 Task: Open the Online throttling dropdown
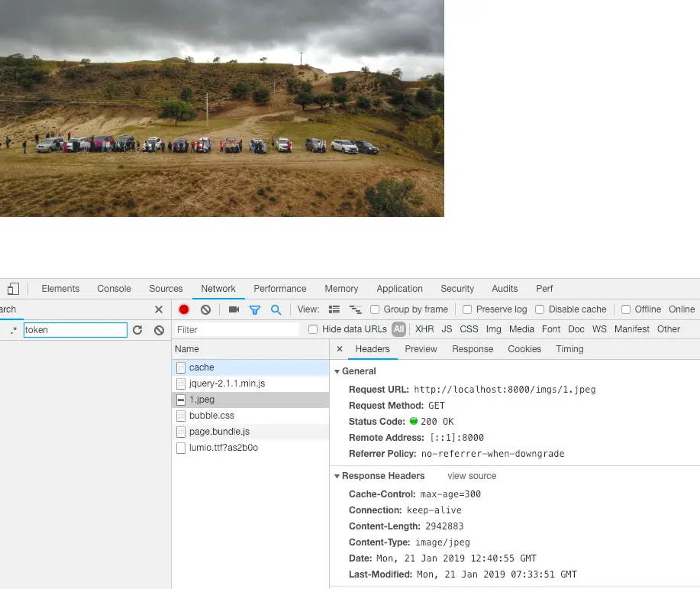(x=681, y=309)
